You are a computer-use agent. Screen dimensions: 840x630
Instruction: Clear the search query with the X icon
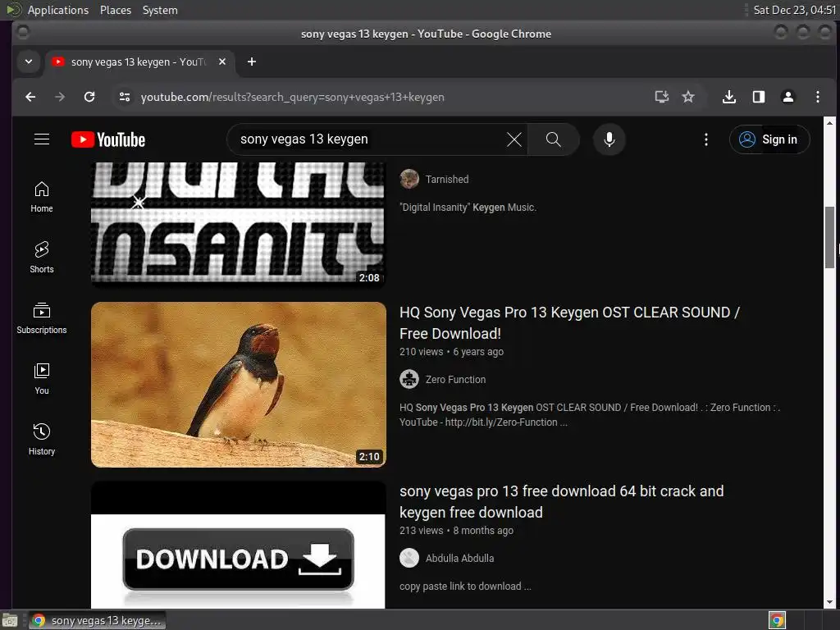514,139
